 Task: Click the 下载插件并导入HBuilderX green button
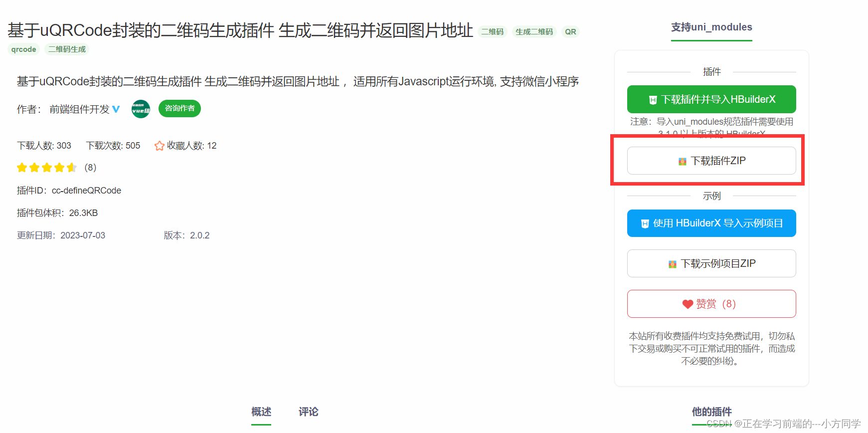tap(711, 99)
